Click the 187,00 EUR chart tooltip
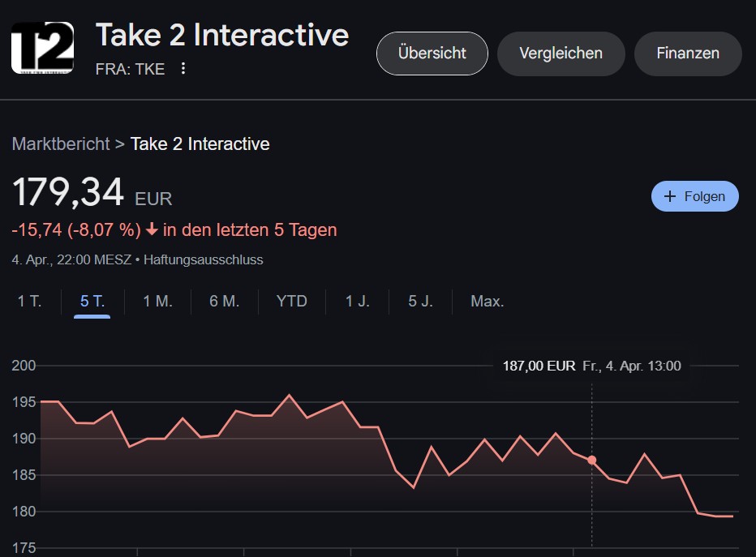This screenshot has height=557, width=756. (591, 366)
